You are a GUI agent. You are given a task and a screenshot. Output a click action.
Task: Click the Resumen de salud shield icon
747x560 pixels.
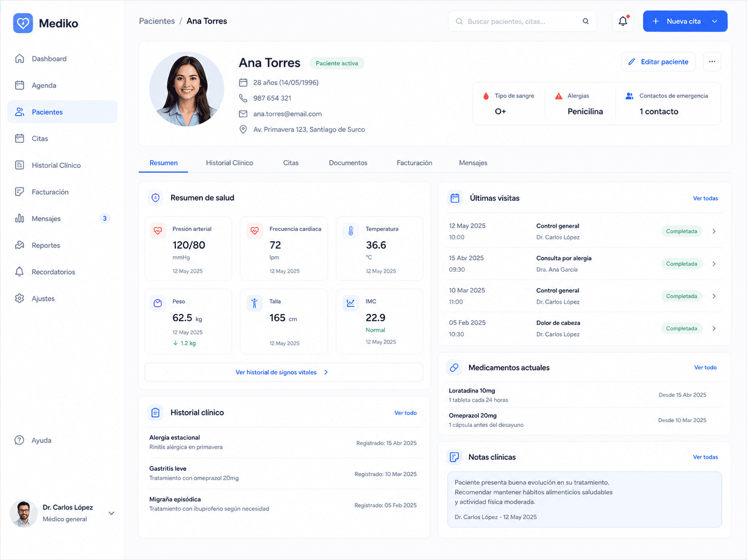pos(155,197)
